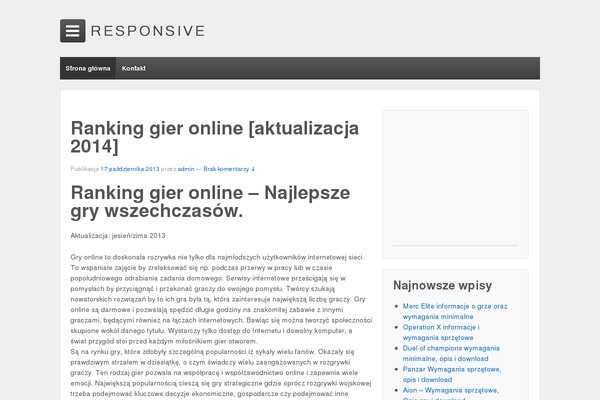Click the Najnowsze wpisy sidebar heading
Viewport: 600px width, 400px height.
coord(442,285)
